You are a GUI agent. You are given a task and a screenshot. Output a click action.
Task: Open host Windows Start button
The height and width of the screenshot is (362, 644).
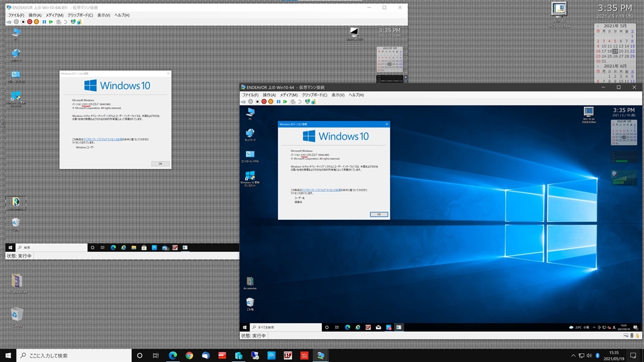[8, 356]
